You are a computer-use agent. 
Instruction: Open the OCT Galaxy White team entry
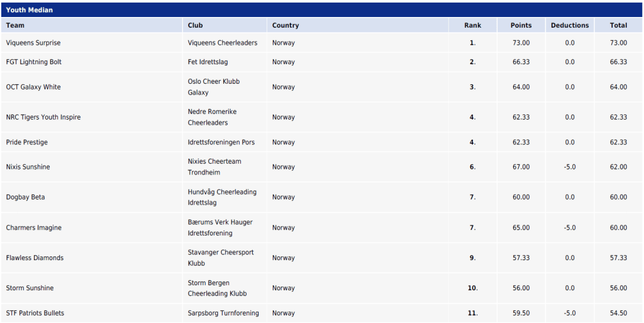(33, 87)
